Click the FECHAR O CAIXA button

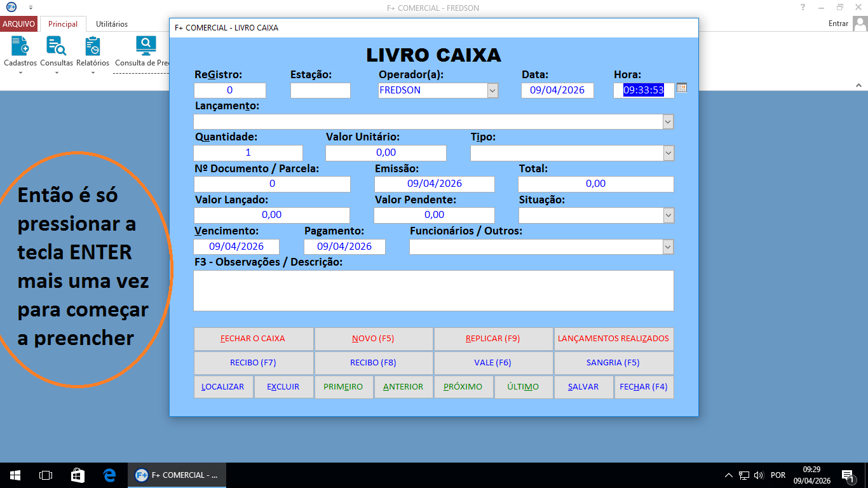pos(254,339)
